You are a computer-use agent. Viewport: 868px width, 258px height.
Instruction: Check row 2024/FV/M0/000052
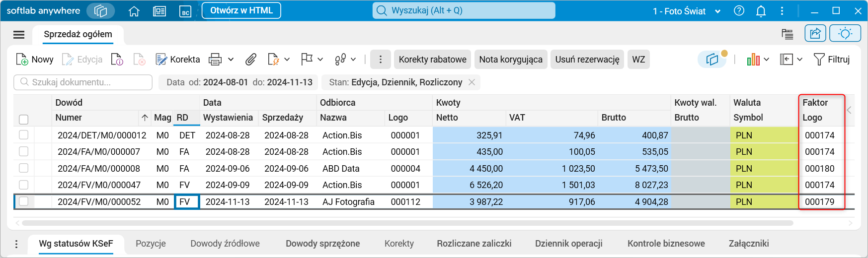(23, 201)
